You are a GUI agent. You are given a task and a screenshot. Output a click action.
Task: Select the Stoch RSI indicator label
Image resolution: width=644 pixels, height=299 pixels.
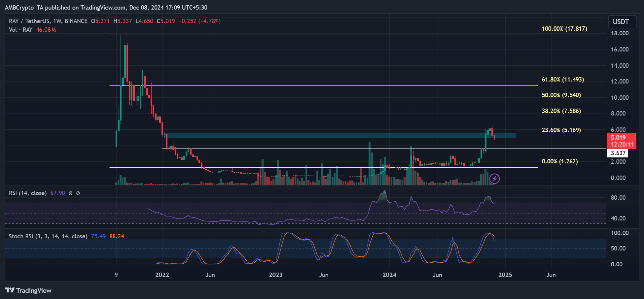tap(48, 236)
